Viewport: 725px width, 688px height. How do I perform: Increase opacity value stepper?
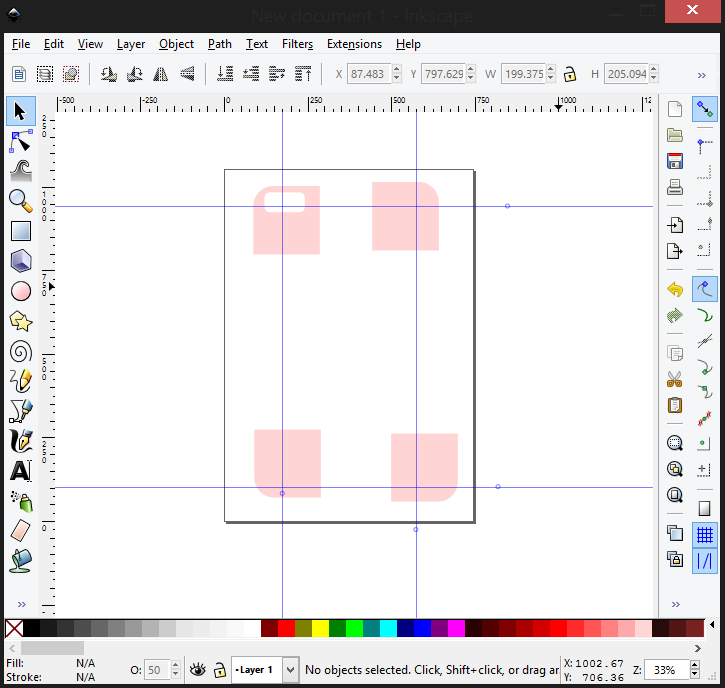175,665
